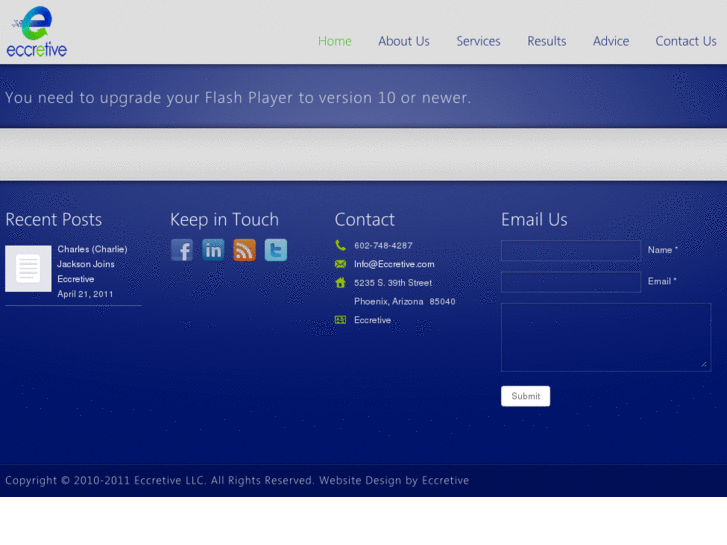Click the green phone icon
The width and height of the screenshot is (727, 545).
click(x=340, y=245)
